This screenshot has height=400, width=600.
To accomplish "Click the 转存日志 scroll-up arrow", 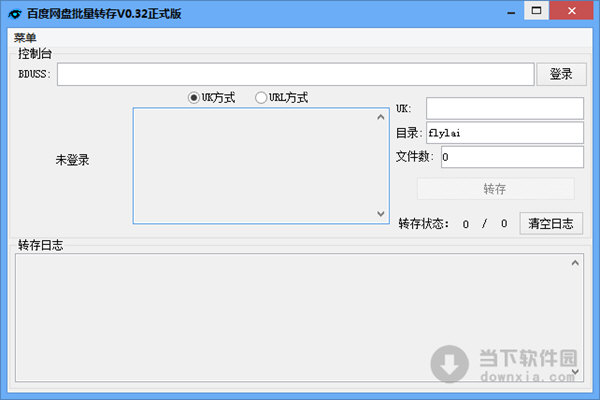I will click(575, 263).
